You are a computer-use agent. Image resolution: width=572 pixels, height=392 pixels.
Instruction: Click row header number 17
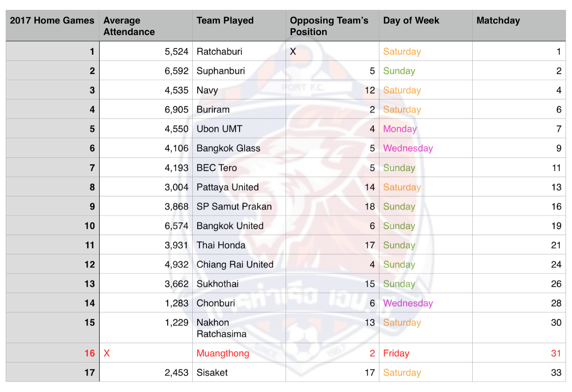click(53, 372)
